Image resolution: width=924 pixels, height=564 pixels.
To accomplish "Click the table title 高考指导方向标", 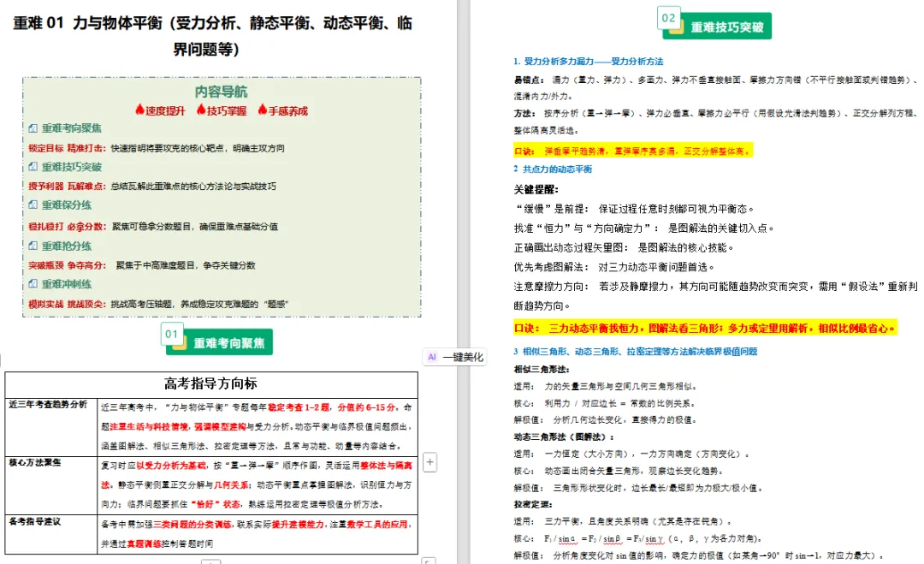I will tap(210, 383).
